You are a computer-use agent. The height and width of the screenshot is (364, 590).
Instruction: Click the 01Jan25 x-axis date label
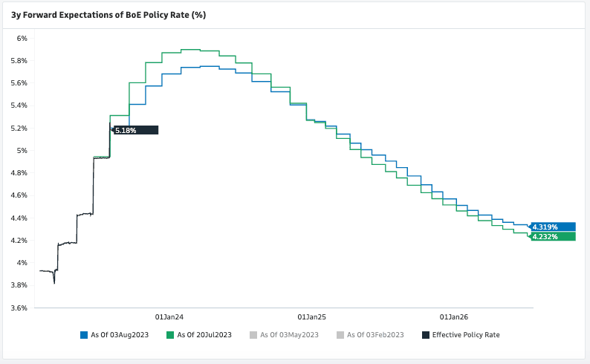[x=311, y=316]
